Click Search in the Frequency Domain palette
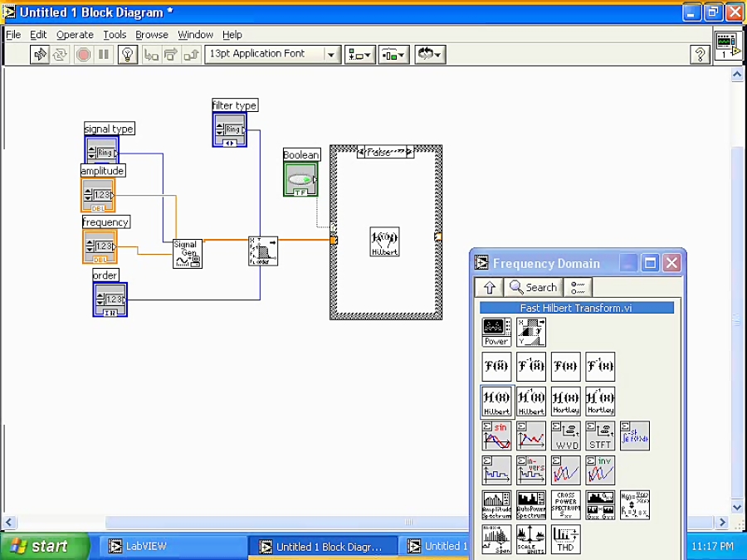Screen dimensions: 747x560 click(532, 287)
